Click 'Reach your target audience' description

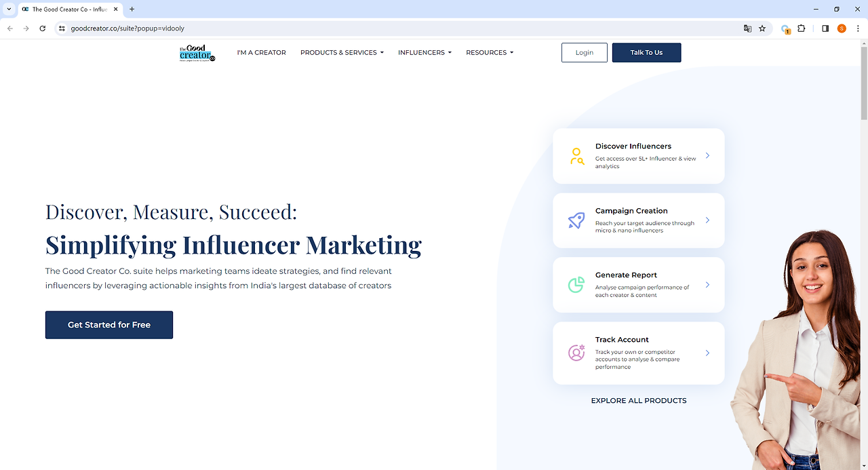point(645,227)
